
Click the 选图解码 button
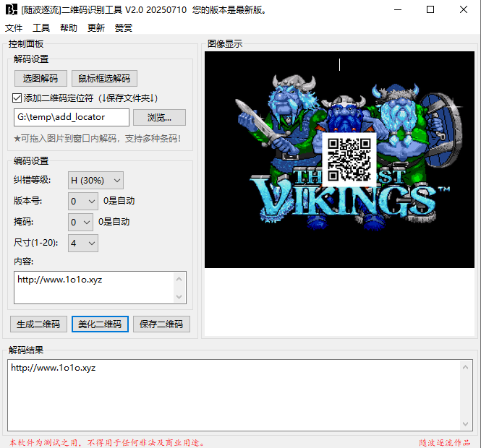[x=41, y=79]
